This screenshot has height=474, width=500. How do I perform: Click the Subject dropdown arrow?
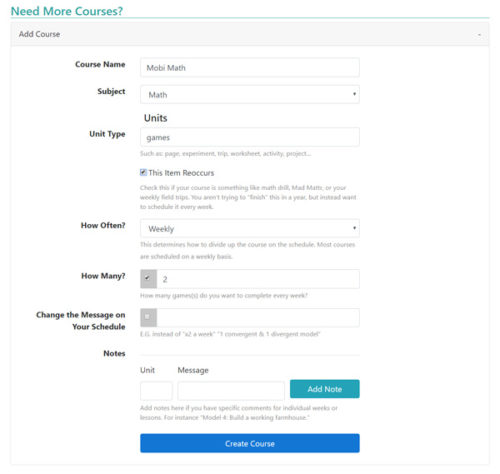[354, 94]
